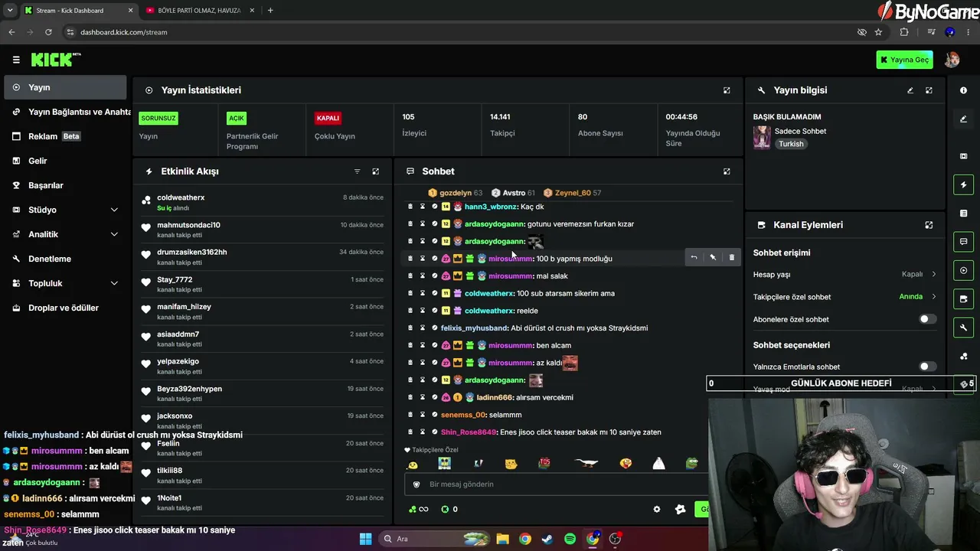
Task: Pin the '100 b yapmış modluğu' chat message
Action: coord(713,258)
